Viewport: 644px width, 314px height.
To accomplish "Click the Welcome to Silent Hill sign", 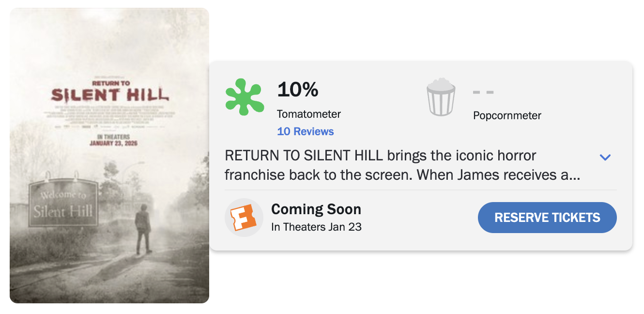I will [63, 204].
